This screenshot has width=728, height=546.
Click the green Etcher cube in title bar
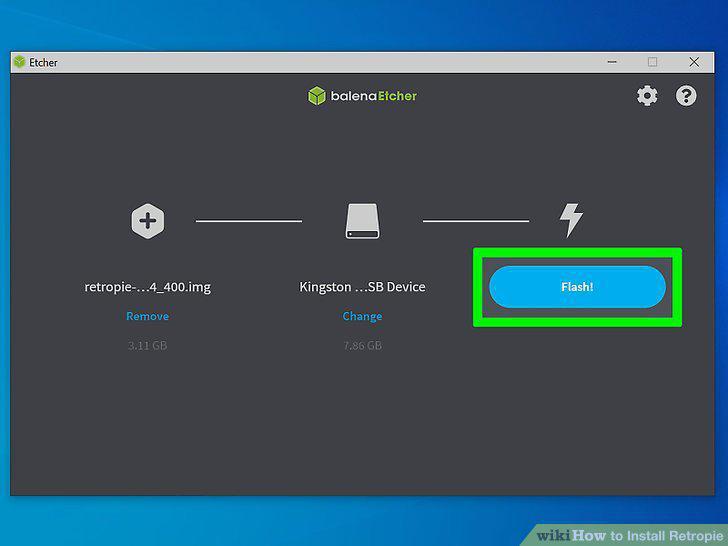[19, 62]
